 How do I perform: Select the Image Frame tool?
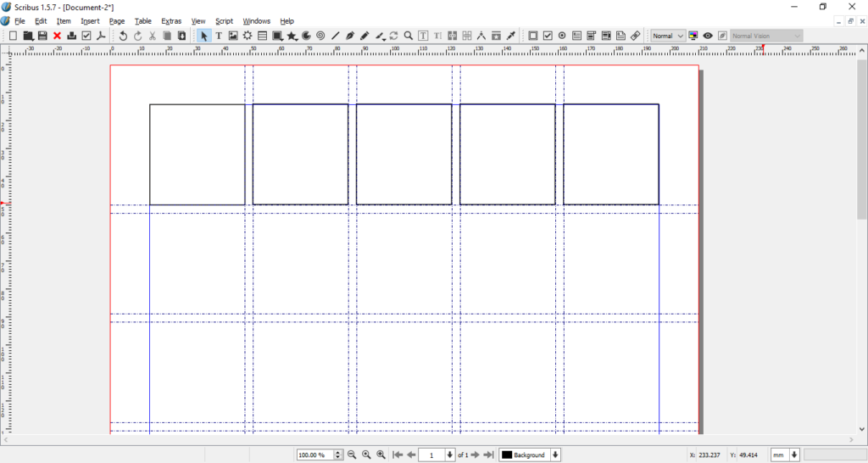coord(233,36)
